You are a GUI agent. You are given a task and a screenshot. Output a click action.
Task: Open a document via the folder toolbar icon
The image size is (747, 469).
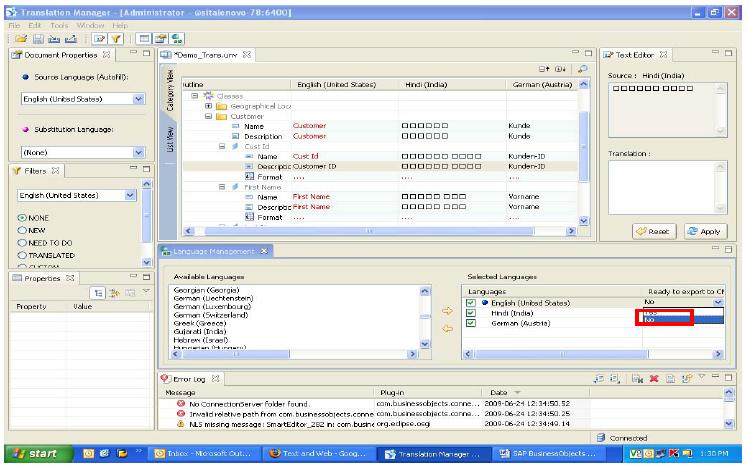pyautogui.click(x=21, y=39)
